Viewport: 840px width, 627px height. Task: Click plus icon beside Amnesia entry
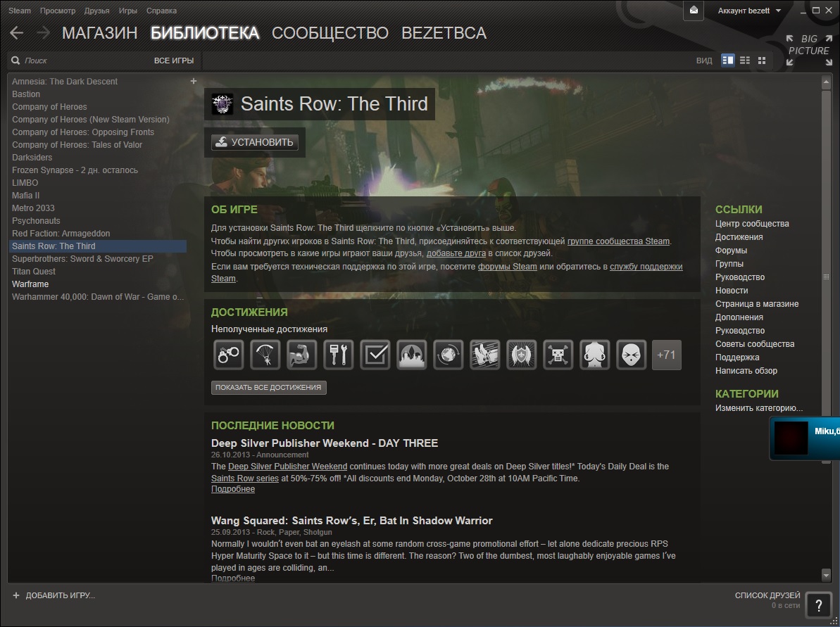click(x=194, y=81)
